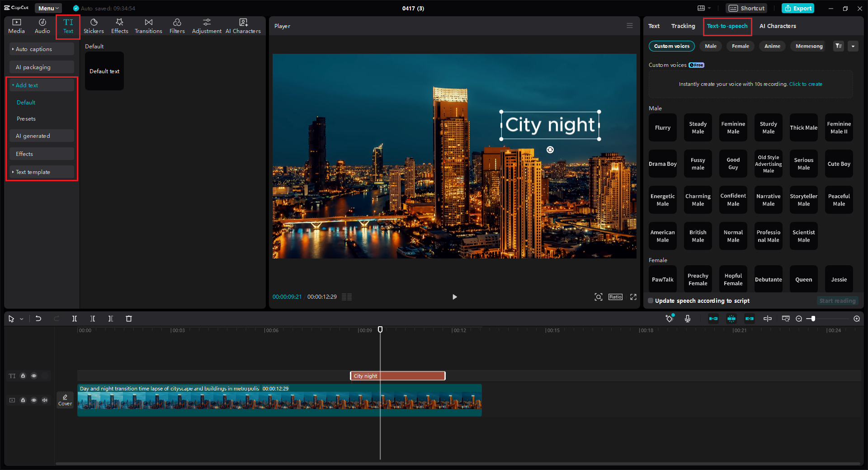Viewport: 868px width, 470px height.
Task: Play the video in the player
Action: [455, 297]
